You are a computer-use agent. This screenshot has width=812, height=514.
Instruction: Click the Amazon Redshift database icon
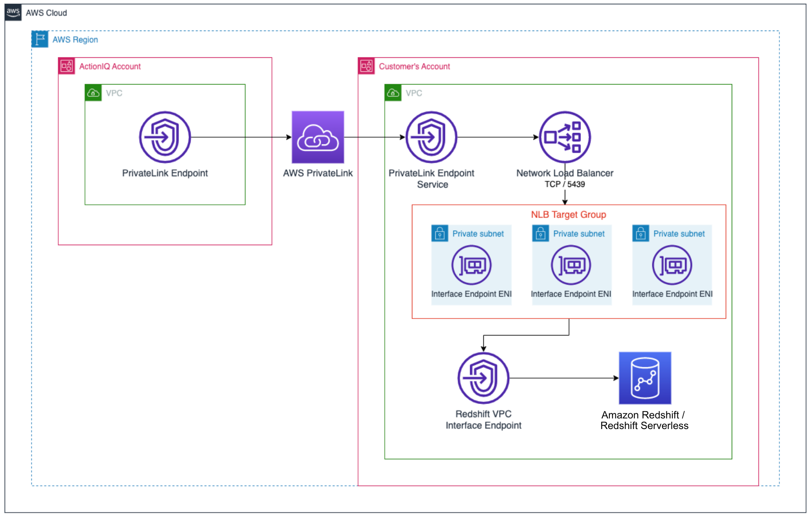644,378
